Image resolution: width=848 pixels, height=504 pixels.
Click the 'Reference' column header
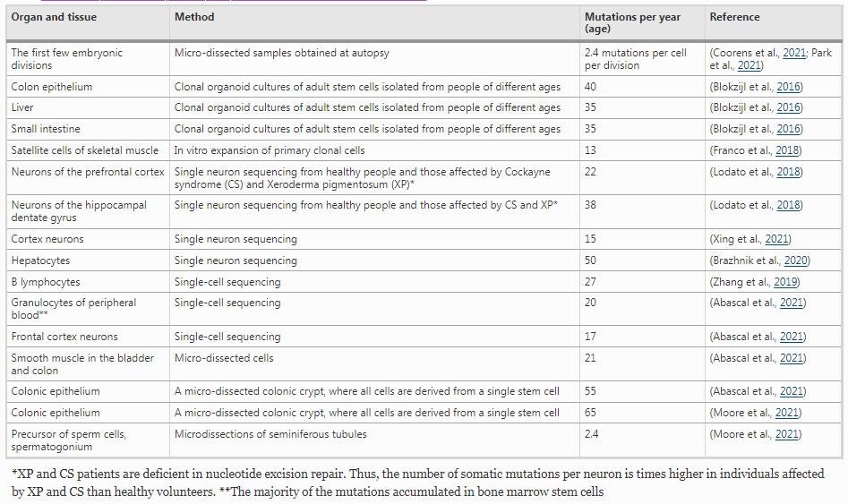pyautogui.click(x=734, y=17)
